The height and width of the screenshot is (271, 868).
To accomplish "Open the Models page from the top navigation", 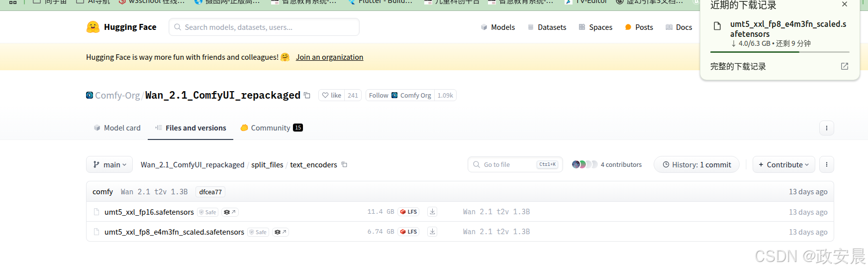I will 498,27.
